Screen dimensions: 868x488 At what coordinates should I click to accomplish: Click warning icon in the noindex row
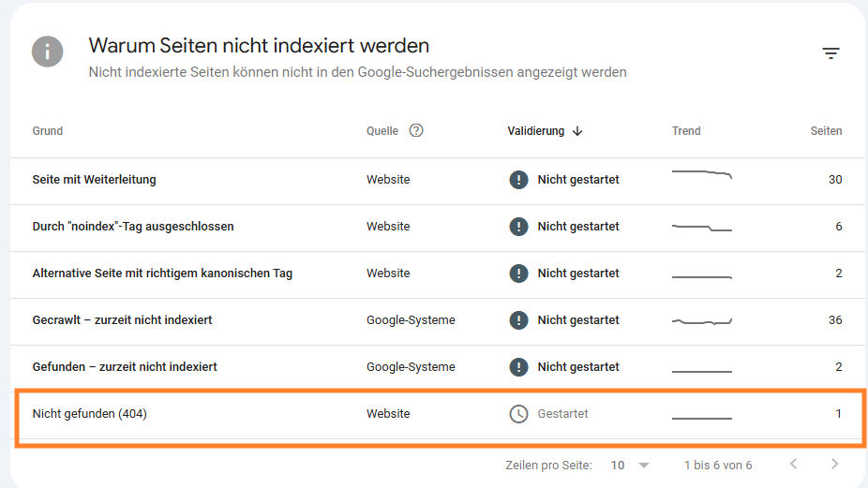518,227
